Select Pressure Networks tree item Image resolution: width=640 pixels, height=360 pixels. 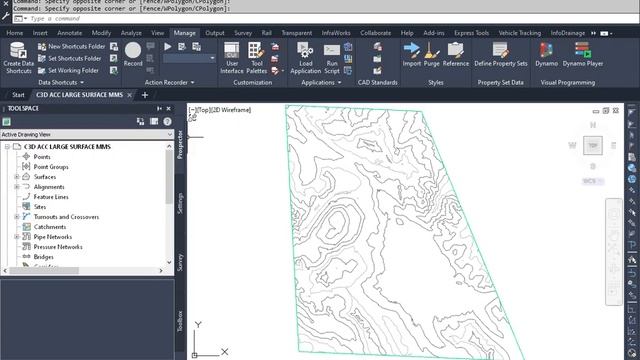[58, 247]
